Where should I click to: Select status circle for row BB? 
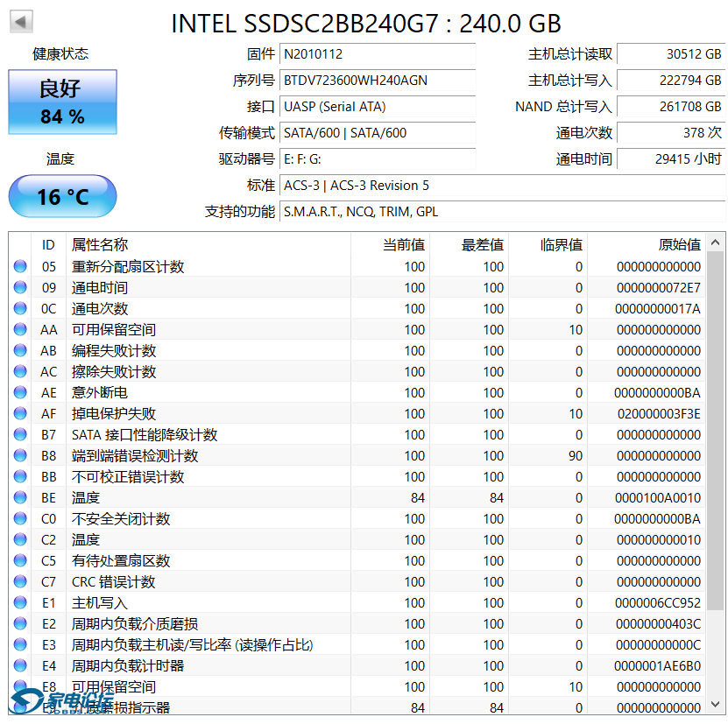click(x=20, y=476)
